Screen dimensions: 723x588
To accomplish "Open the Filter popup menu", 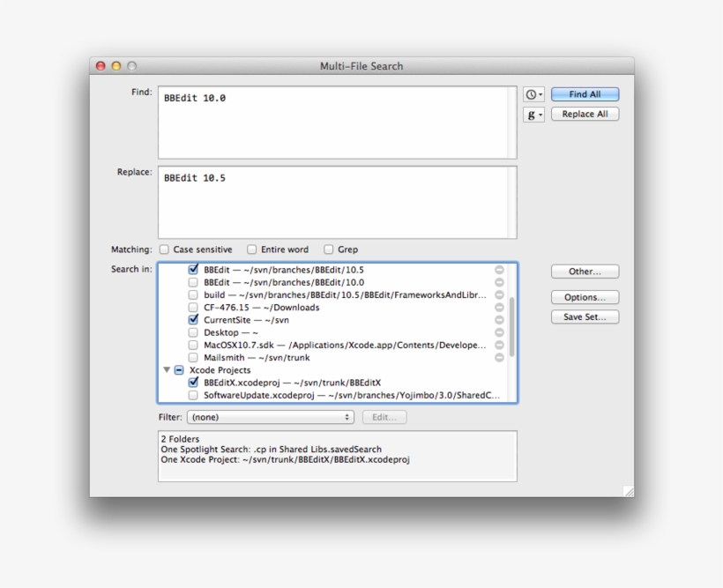I will click(x=270, y=417).
